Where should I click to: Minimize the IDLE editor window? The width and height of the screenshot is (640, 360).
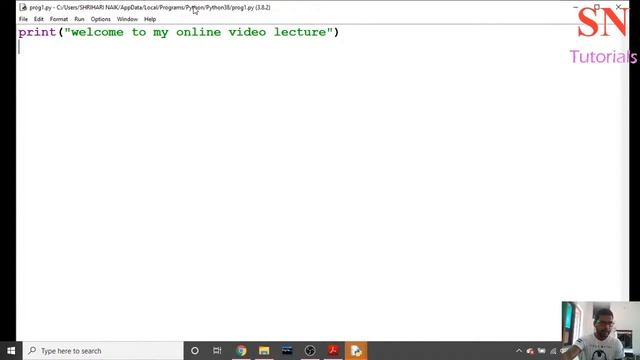click(x=576, y=7)
